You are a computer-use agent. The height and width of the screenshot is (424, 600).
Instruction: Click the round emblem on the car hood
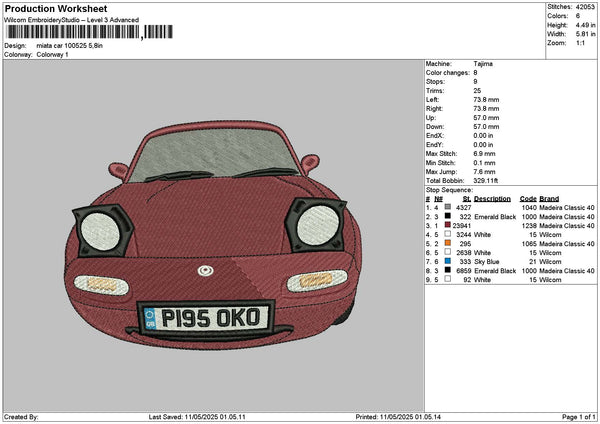(205, 269)
